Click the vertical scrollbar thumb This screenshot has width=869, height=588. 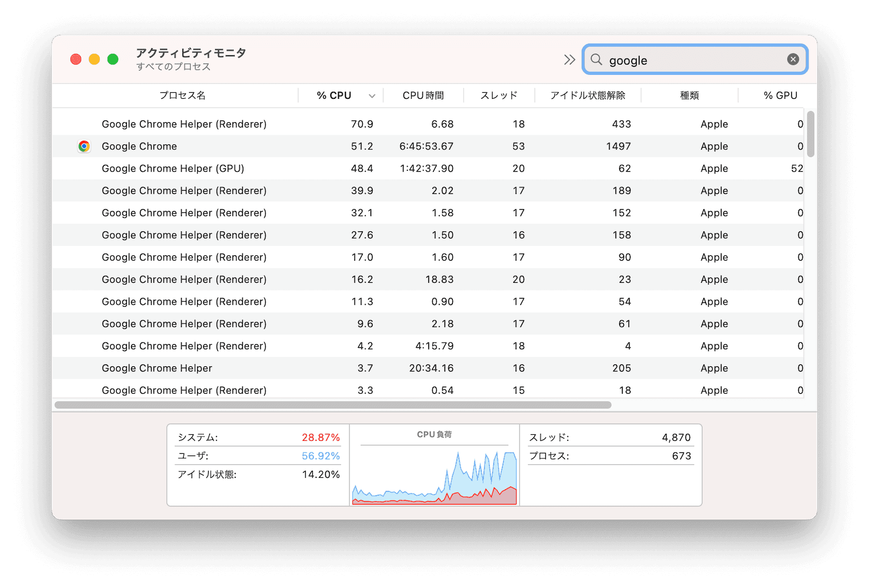click(810, 134)
